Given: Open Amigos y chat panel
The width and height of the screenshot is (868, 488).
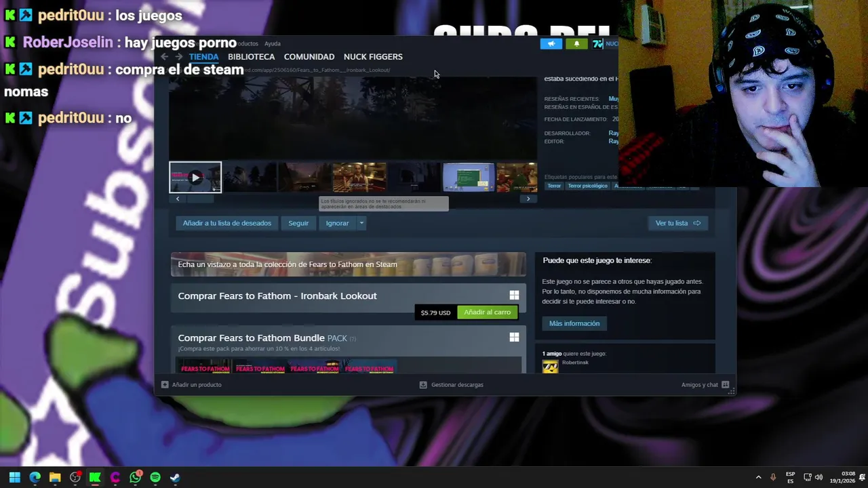Looking at the screenshot, I should coord(705,384).
